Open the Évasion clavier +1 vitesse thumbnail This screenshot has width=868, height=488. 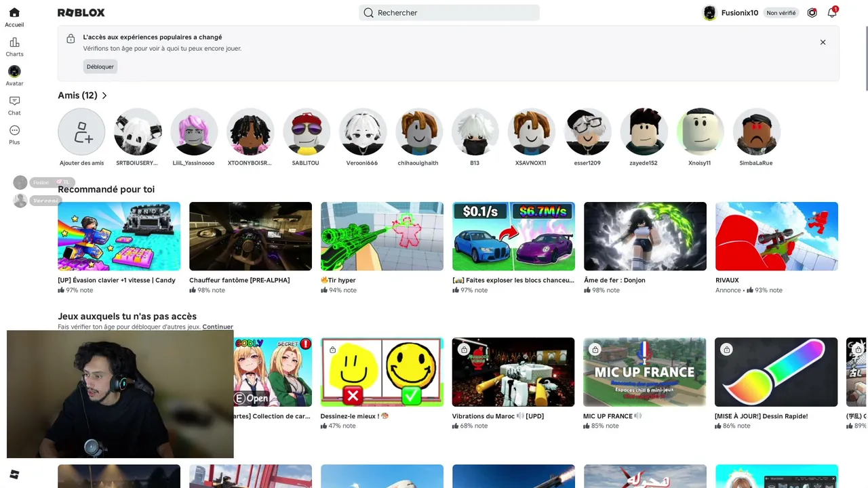click(119, 237)
